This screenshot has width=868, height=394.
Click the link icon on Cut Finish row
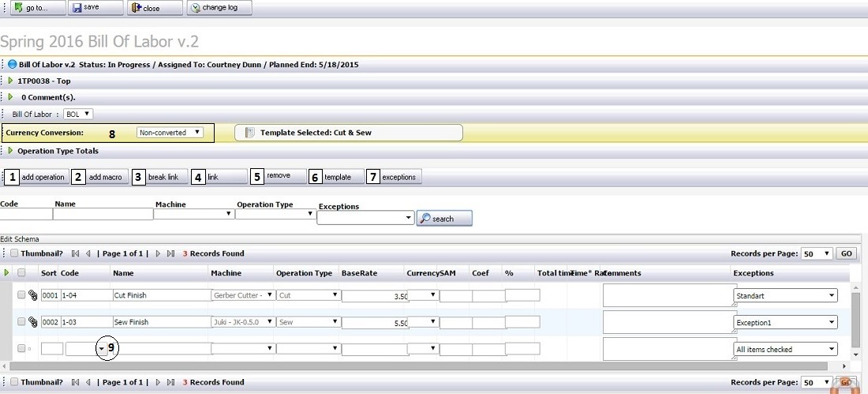coord(32,295)
